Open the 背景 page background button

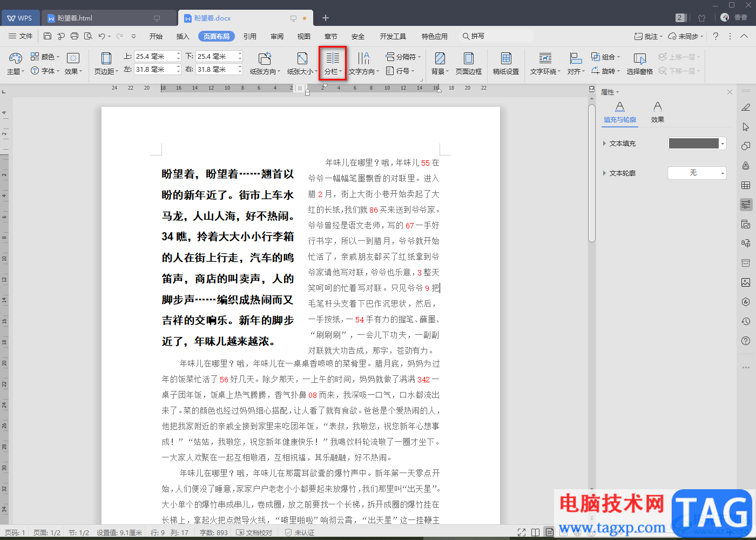pos(440,63)
